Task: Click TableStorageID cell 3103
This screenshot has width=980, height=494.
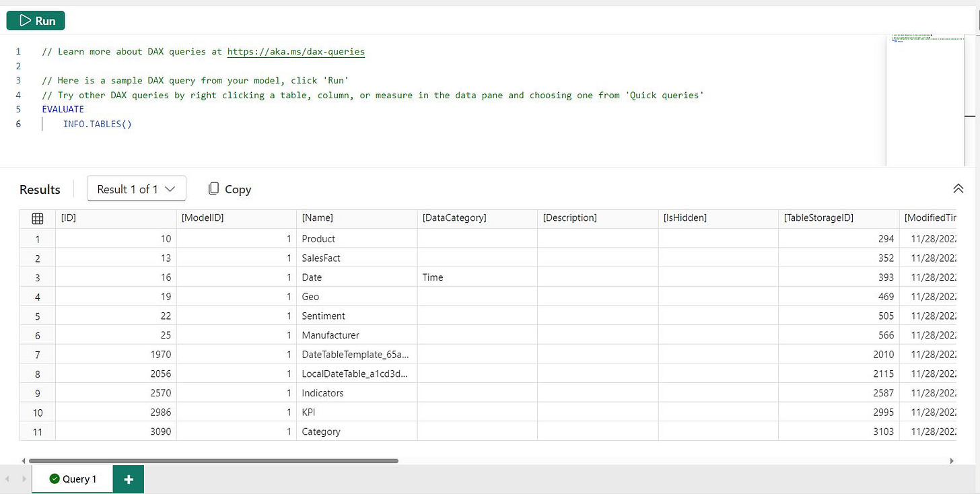Action: pyautogui.click(x=839, y=431)
